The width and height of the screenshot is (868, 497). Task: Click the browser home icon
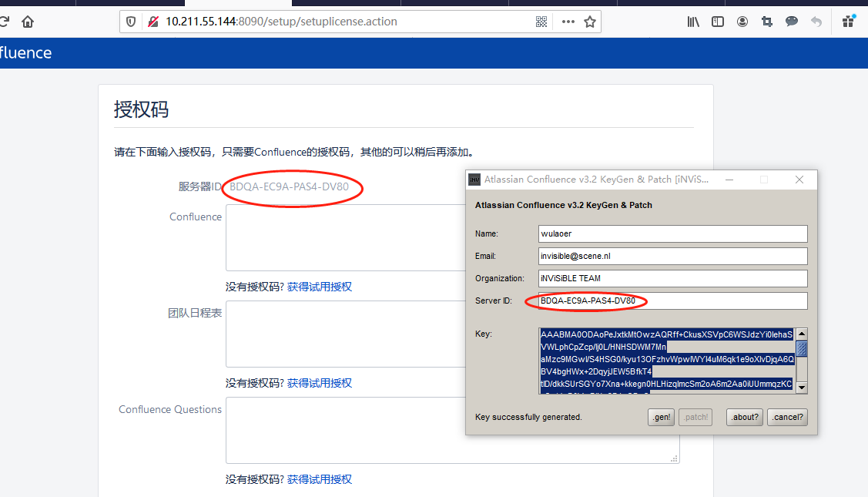pos(28,22)
